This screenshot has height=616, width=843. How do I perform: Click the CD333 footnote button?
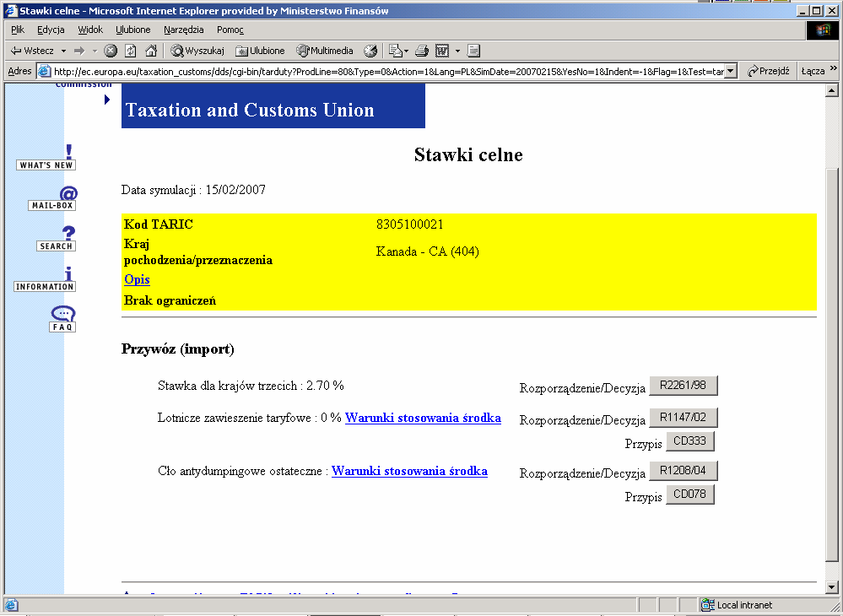tap(689, 441)
